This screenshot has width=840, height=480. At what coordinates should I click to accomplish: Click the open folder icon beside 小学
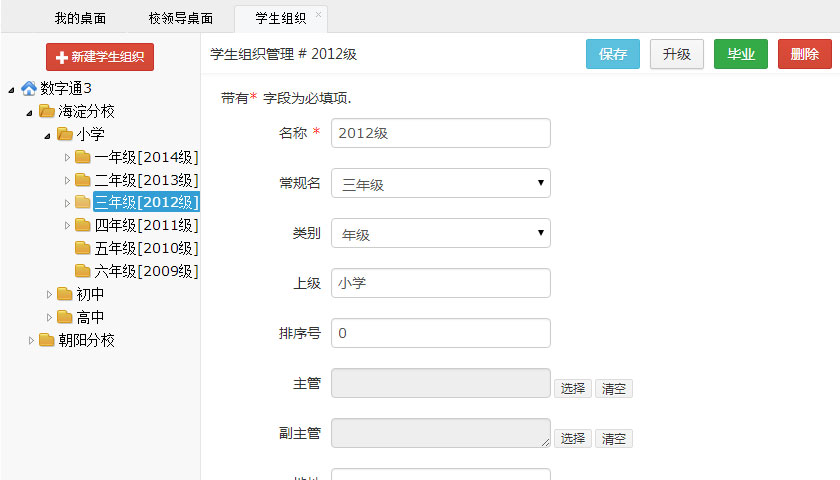[65, 133]
